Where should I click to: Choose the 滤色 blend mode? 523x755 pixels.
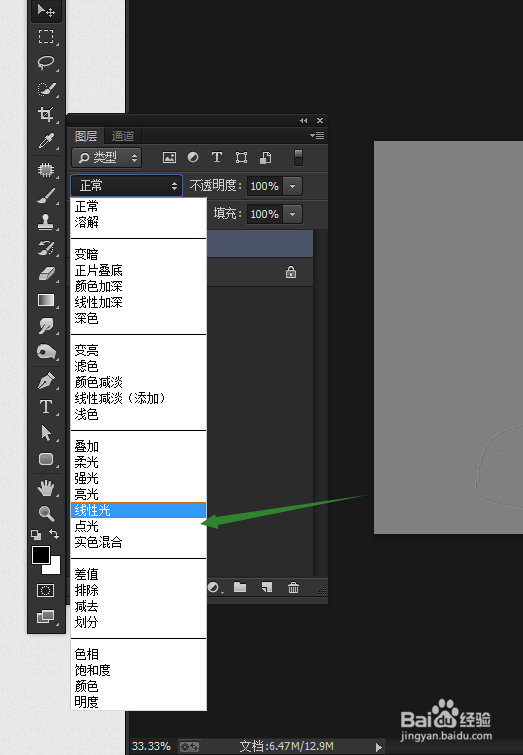click(138, 366)
